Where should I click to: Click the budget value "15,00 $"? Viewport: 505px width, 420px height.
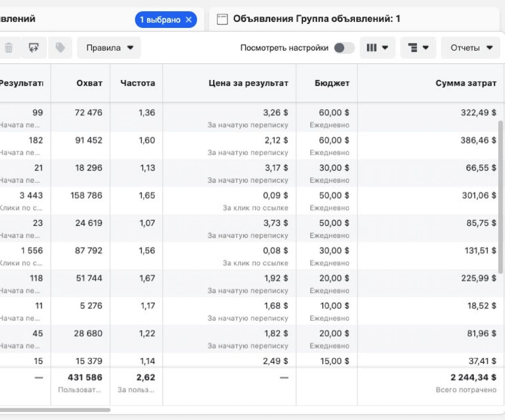tap(335, 361)
